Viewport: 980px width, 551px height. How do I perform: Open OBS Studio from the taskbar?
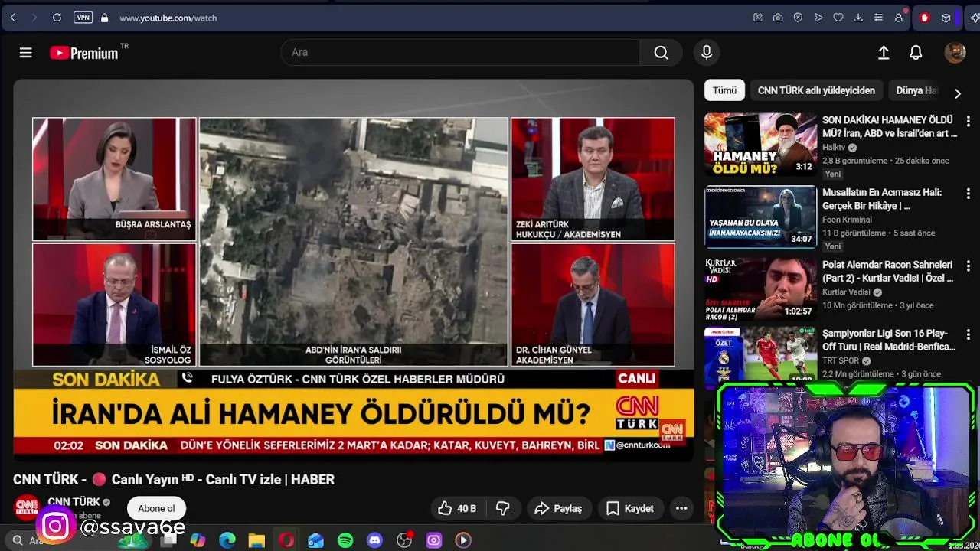(404, 540)
